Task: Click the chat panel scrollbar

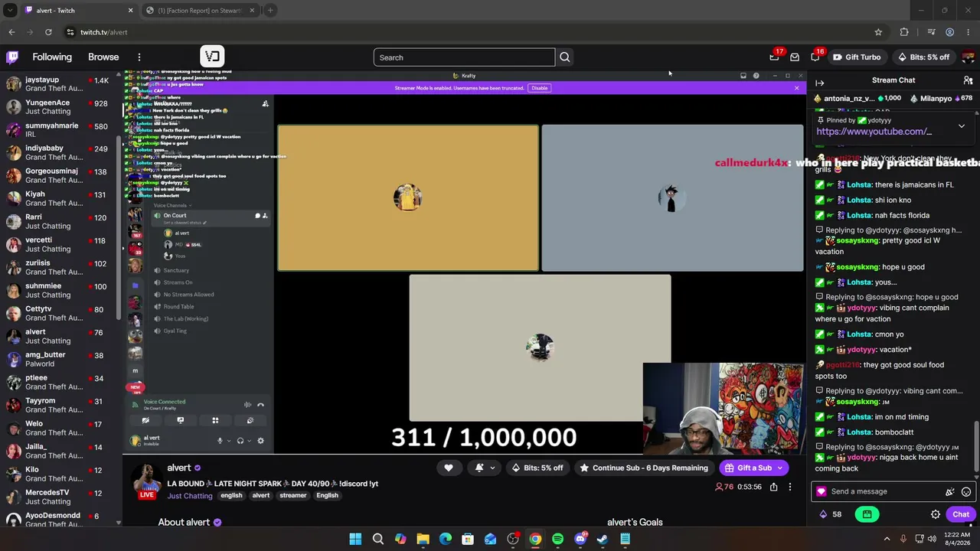Action: tap(976, 445)
